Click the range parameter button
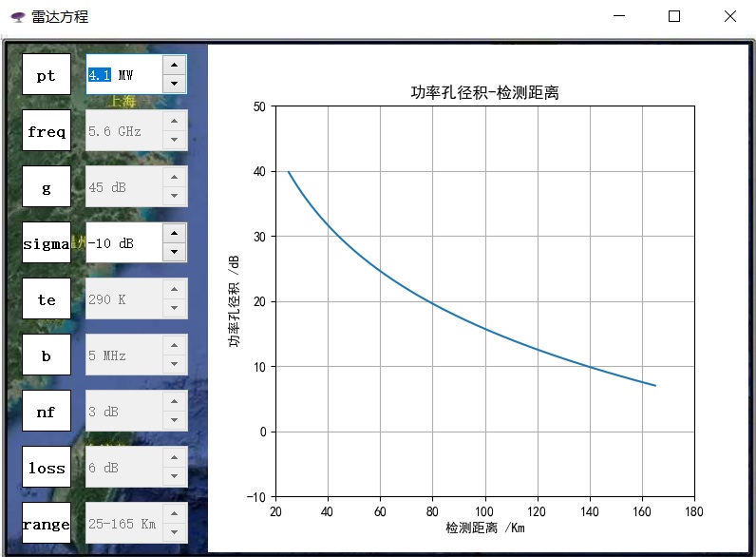Screen dimensions: 756x557 pos(47,523)
